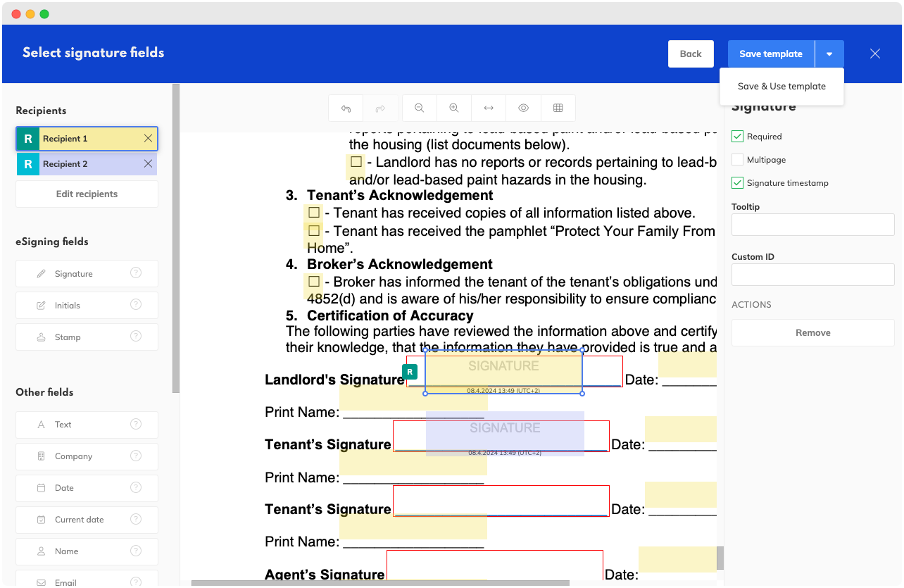Choose Save & Use template option
Viewport: 904px width, 588px height.
click(781, 87)
